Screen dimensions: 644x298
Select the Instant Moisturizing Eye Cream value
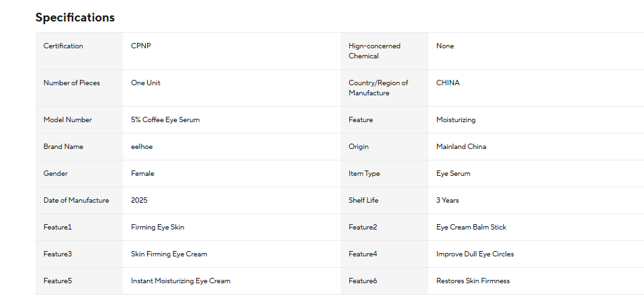click(x=181, y=281)
